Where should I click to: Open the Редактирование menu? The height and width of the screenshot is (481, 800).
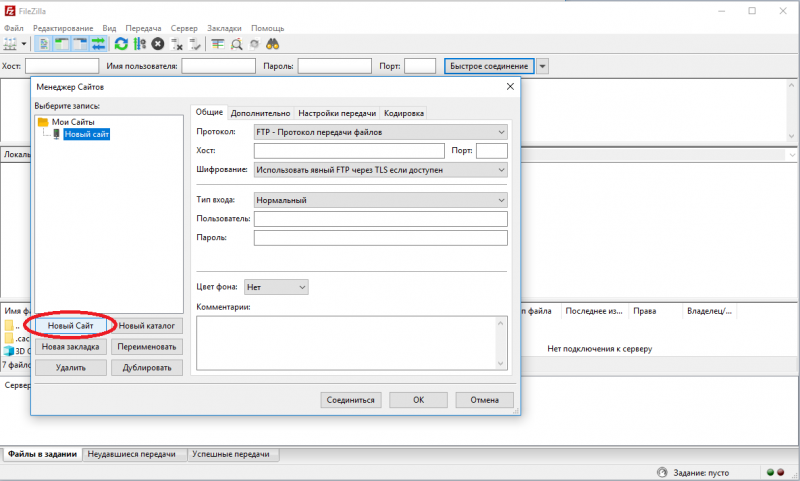click(63, 28)
